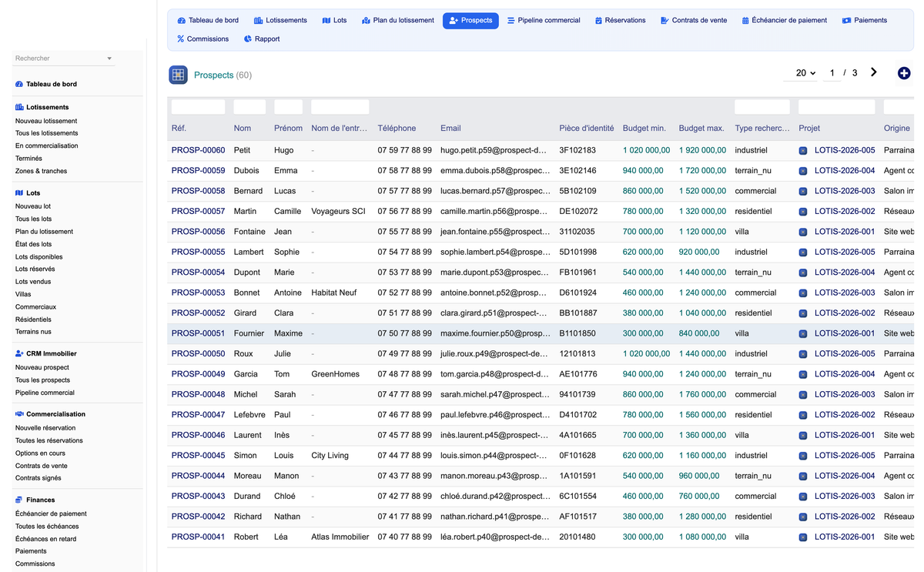Open the Pipeline commercial tab
The height and width of the screenshot is (572, 924).
pos(544,21)
